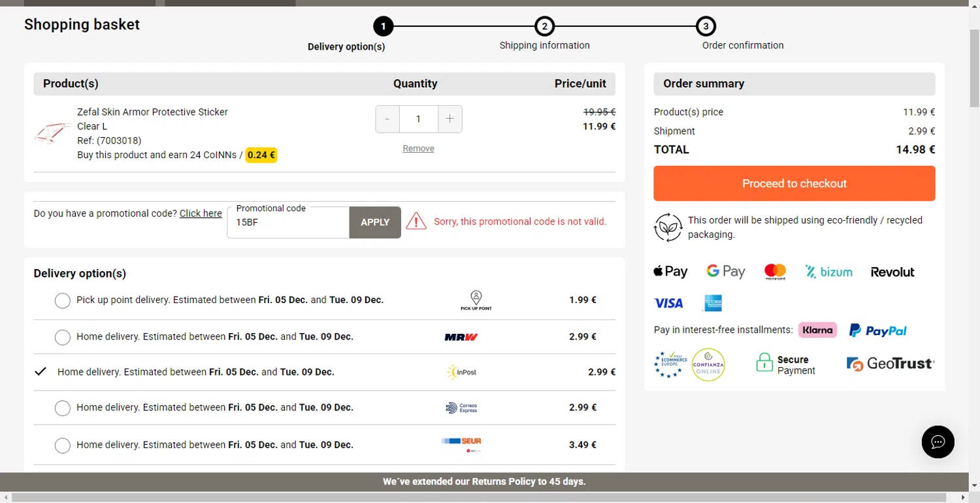Click the Promotional code input field

click(288, 222)
